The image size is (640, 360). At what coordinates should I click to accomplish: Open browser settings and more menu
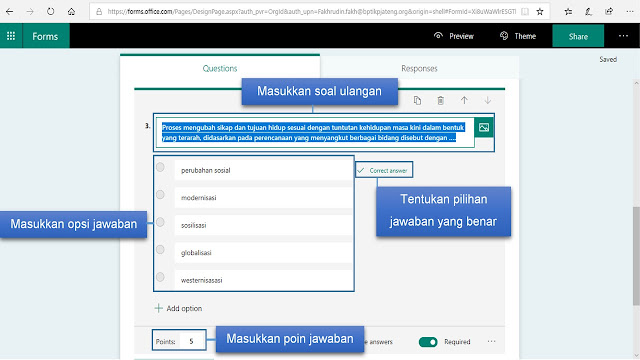630,11
